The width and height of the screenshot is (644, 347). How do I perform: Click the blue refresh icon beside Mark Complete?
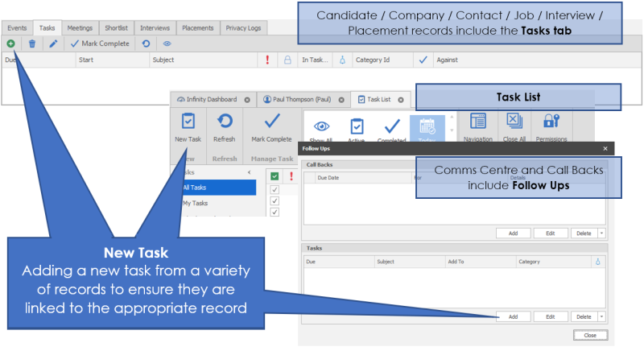(146, 43)
